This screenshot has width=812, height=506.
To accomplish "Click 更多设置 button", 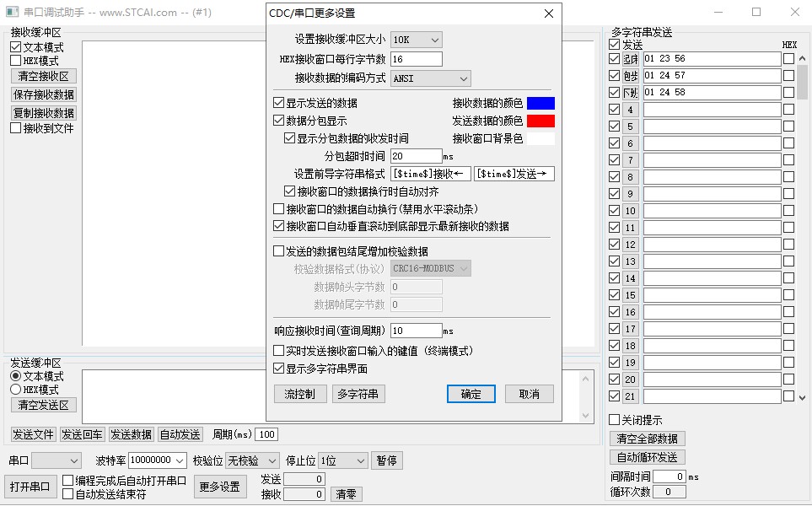I will 219,487.
